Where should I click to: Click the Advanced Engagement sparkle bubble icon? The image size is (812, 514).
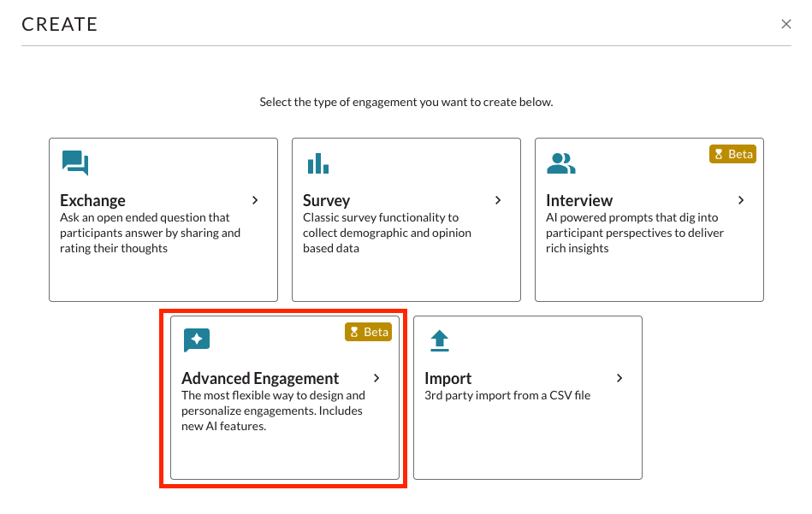(197, 340)
